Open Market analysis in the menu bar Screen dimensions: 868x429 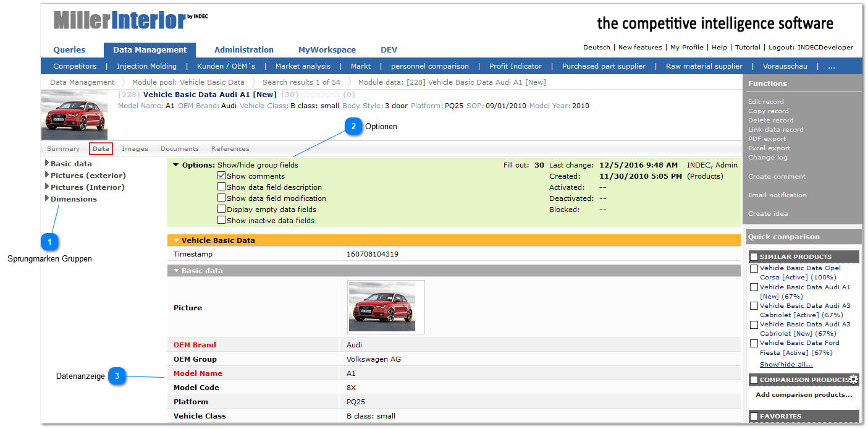(x=303, y=66)
